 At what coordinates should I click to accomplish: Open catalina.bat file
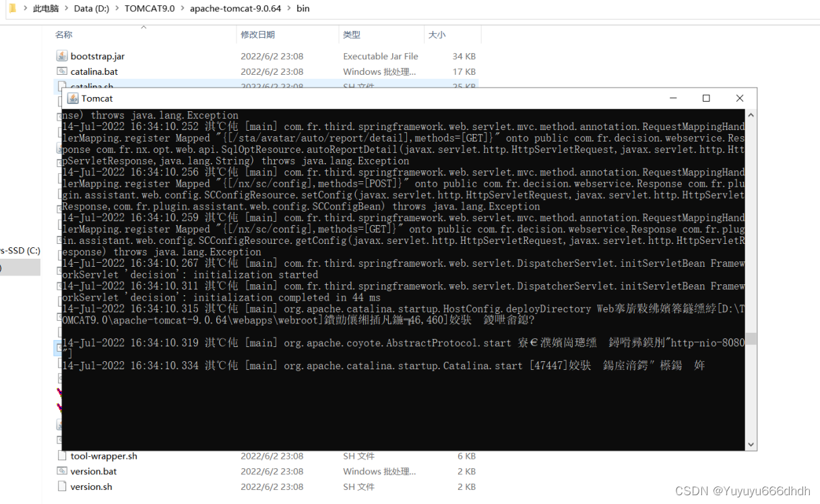94,71
